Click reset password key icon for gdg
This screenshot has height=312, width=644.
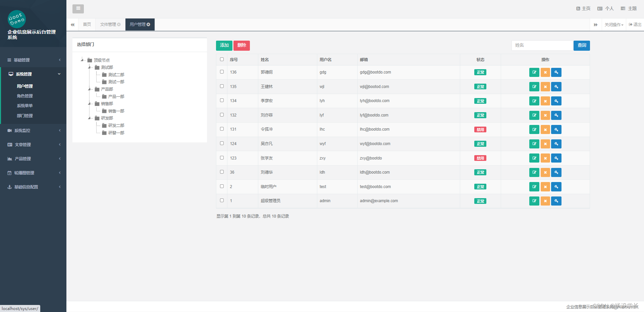pos(556,72)
